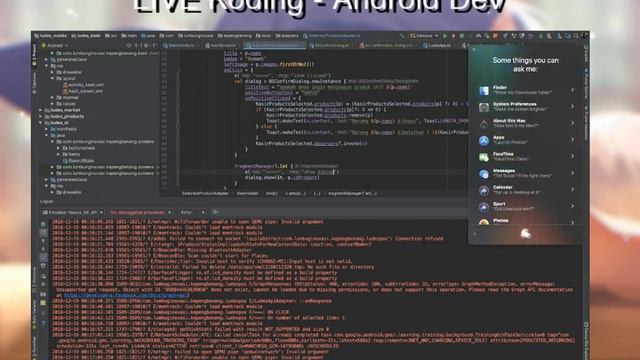Open Search Everywhere magnifier in the top toolbar
640x360 pixels.
click(x=576, y=36)
